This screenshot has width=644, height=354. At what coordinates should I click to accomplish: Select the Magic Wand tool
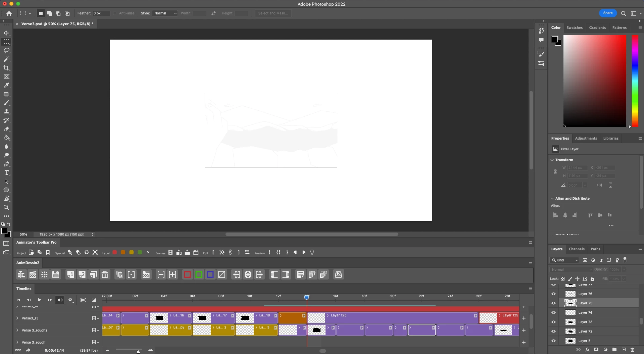[x=6, y=59]
